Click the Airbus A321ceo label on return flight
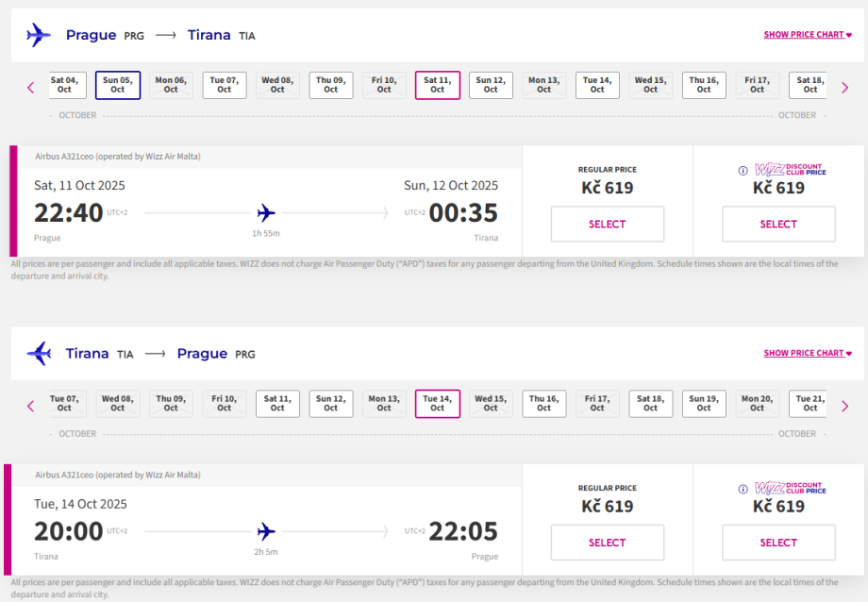Screen dimensions: 868x602 (x=117, y=475)
